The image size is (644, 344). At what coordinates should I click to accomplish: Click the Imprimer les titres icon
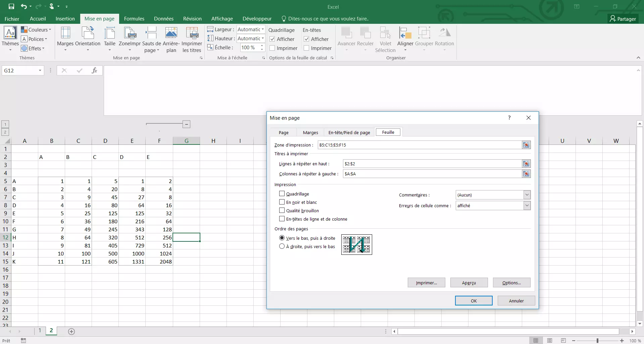(192, 33)
